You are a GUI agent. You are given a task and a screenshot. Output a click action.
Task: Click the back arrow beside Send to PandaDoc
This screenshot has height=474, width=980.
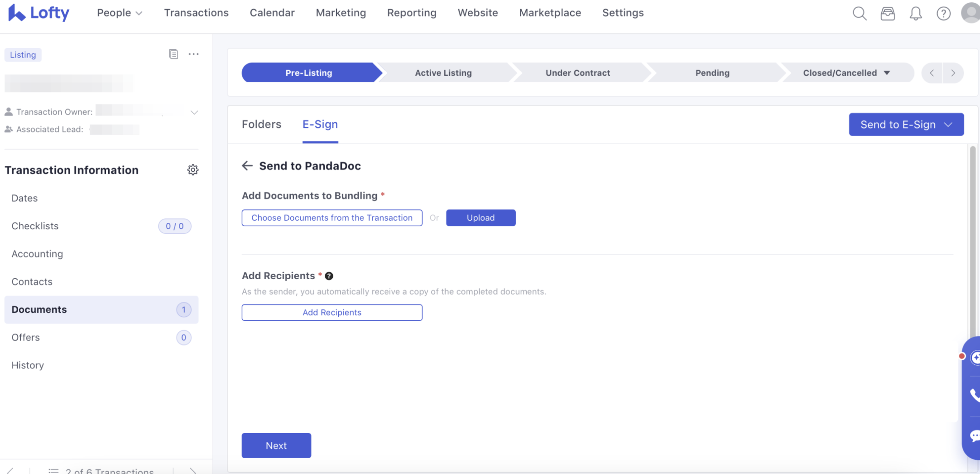click(x=247, y=166)
